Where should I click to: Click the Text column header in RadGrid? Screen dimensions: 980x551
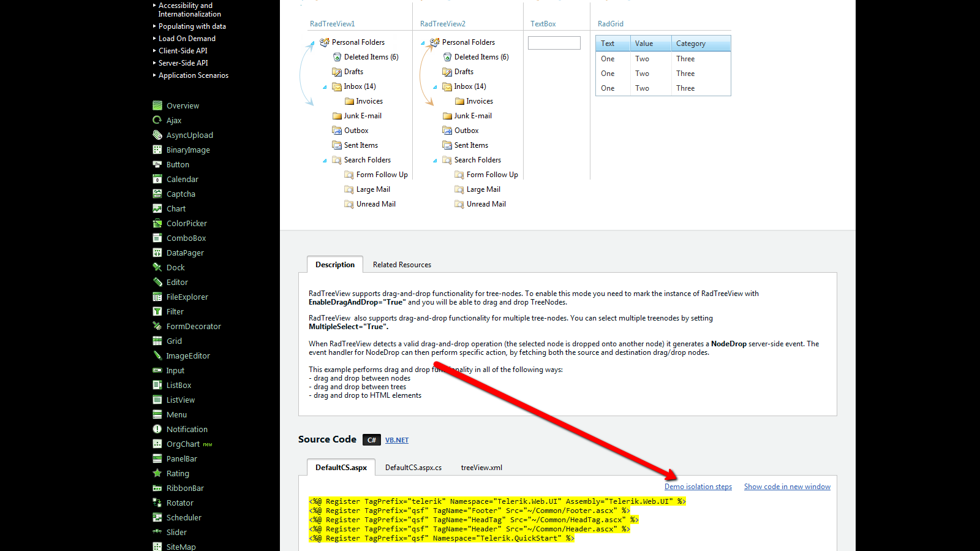[x=612, y=44]
